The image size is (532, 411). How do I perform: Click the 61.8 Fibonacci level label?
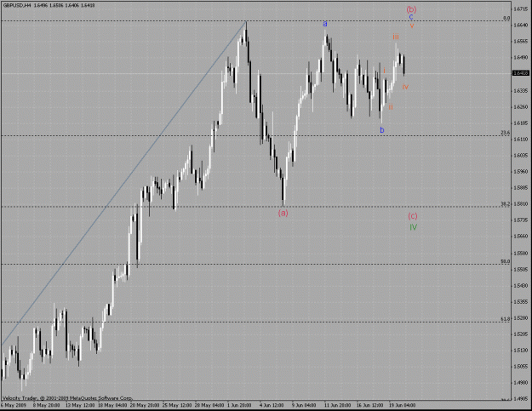pyautogui.click(x=506, y=319)
